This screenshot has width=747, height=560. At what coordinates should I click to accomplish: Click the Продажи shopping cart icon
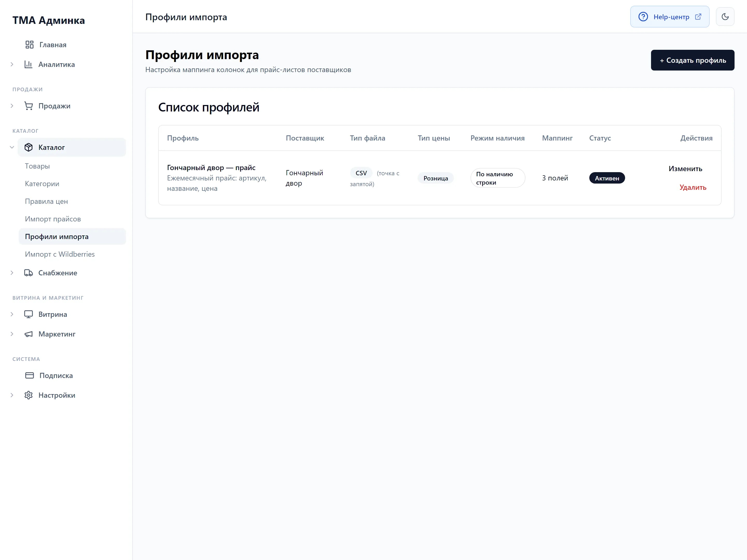point(28,106)
